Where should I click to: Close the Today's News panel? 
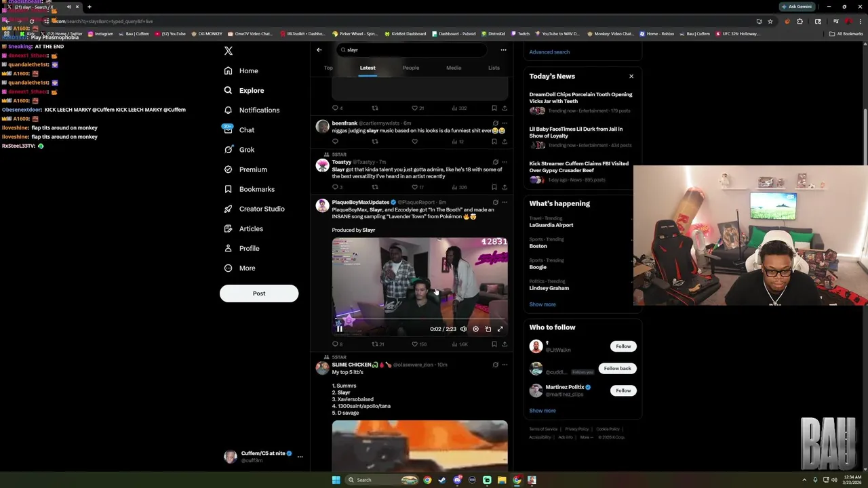pyautogui.click(x=631, y=77)
